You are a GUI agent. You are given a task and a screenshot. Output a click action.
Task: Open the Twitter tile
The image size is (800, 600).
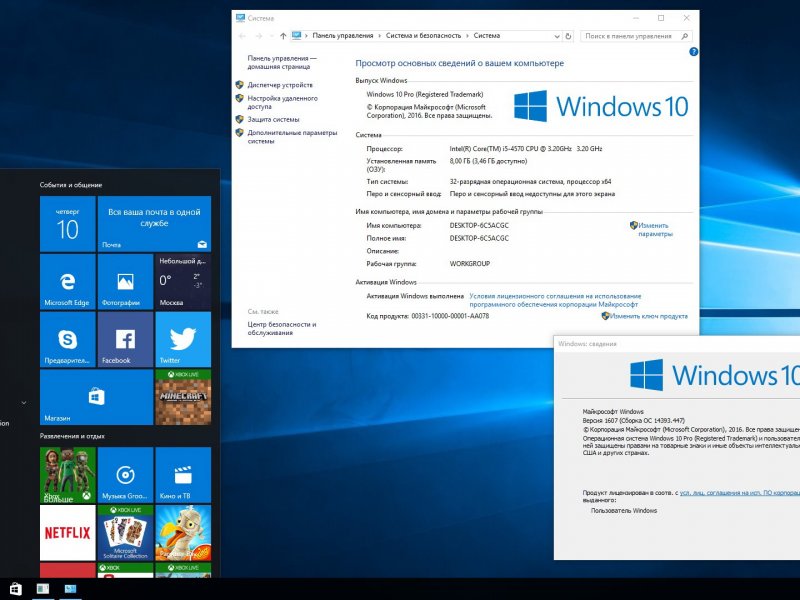click(183, 339)
